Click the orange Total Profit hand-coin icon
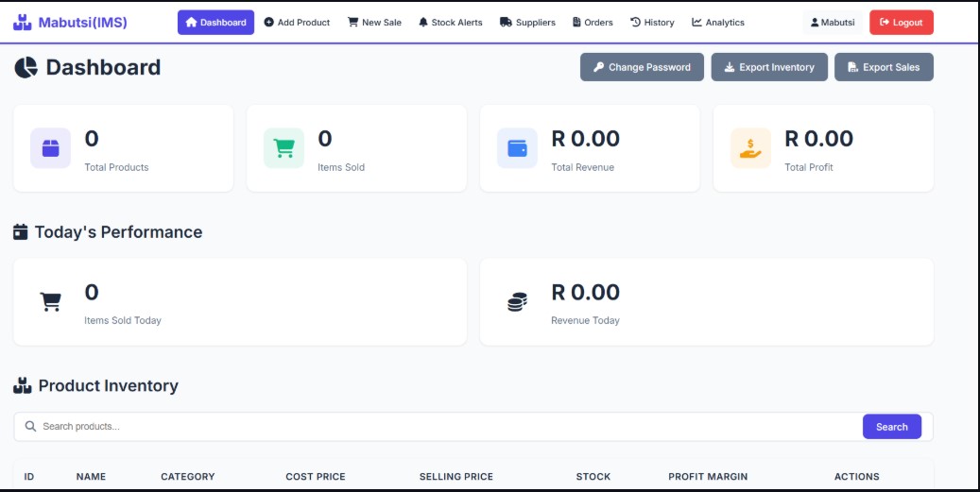980x492 pixels. (x=750, y=148)
